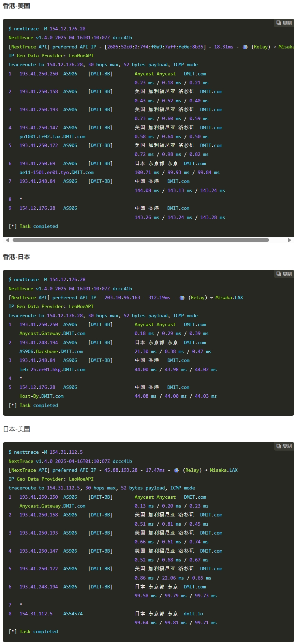Click the IPv6 address 2605:52c0:2:7f4:f0a9:7aff:fe0e:8b35

coord(155,47)
